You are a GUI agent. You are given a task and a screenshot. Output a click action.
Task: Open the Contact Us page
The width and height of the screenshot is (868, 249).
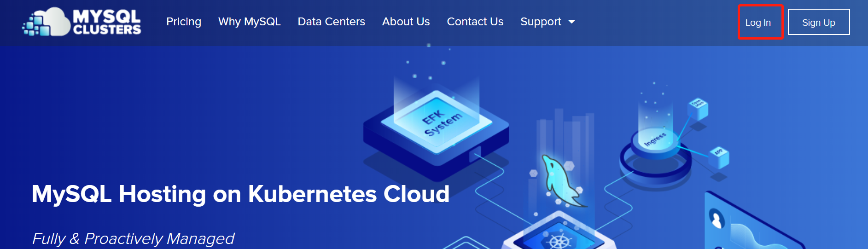(475, 22)
